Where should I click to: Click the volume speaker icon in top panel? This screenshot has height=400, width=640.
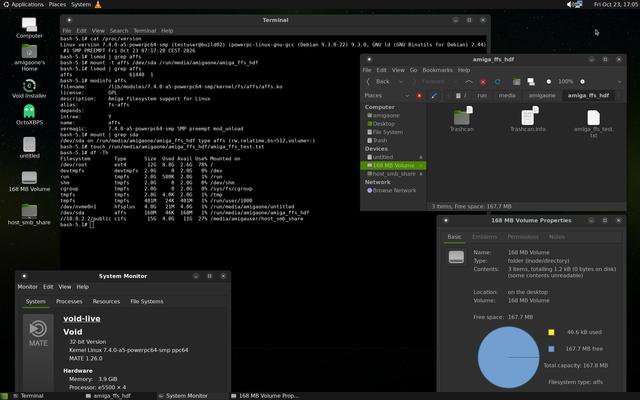(x=569, y=4)
